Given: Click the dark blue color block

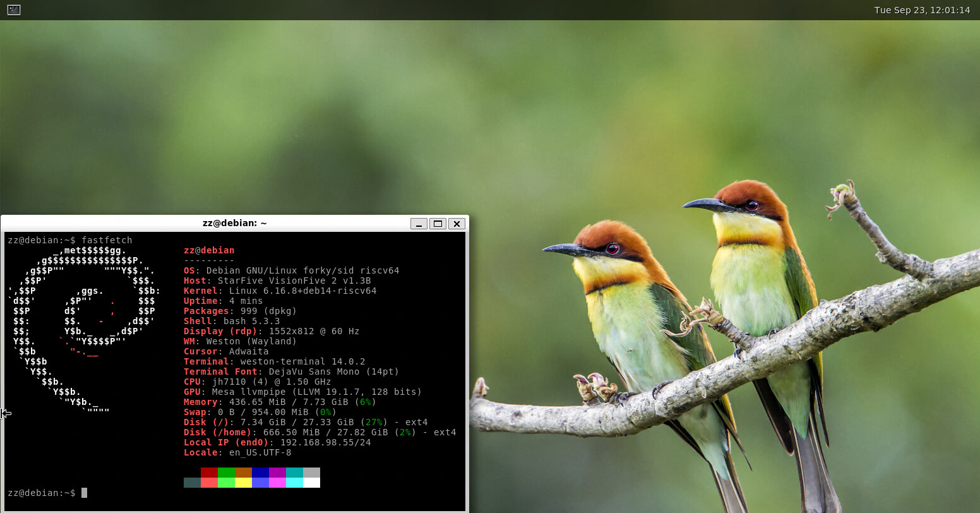Looking at the screenshot, I should click(x=260, y=473).
